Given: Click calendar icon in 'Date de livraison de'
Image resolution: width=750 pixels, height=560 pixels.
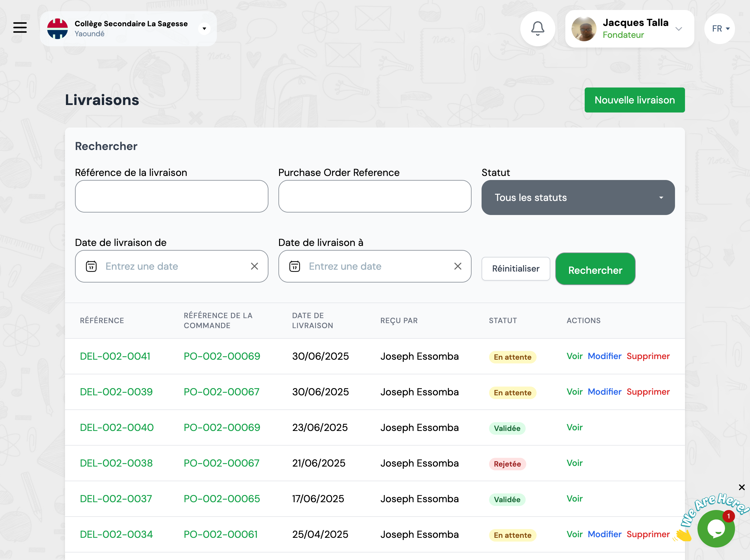Looking at the screenshot, I should [x=91, y=267].
